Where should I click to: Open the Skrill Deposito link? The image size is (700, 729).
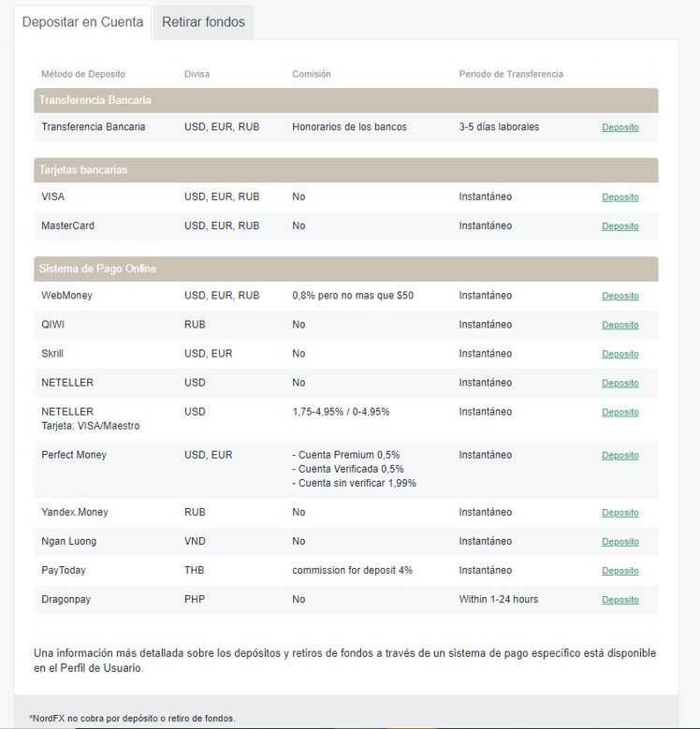coord(620,354)
